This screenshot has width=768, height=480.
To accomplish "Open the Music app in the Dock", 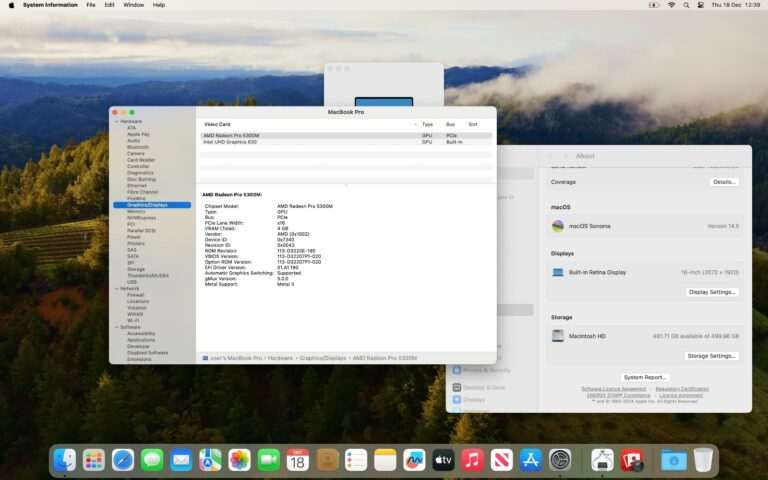I will [473, 460].
